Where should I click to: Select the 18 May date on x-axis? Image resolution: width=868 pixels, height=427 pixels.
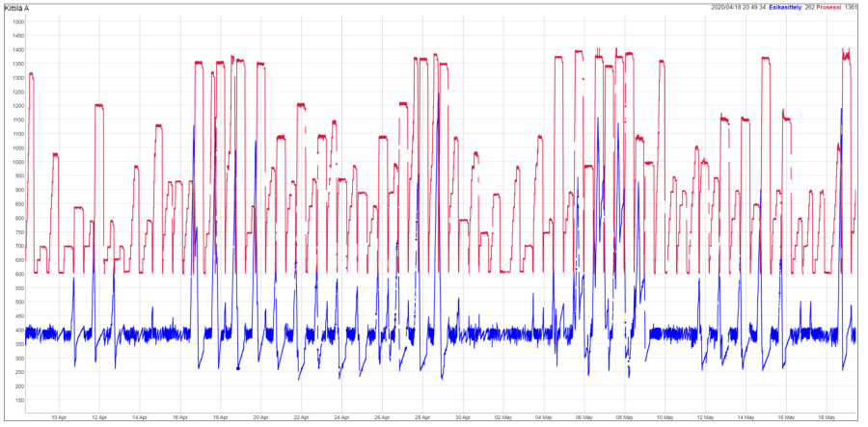pyautogui.click(x=827, y=417)
